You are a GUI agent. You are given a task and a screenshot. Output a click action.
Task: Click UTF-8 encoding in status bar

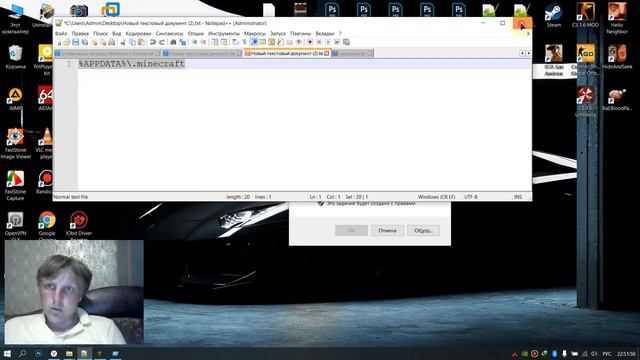471,197
